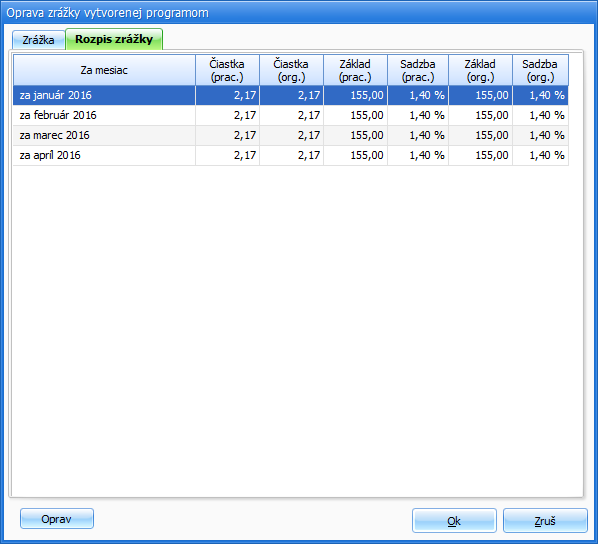Click Čiastka (org.) cell for marec 2016
Screen dimensions: 598x544
(x=291, y=135)
